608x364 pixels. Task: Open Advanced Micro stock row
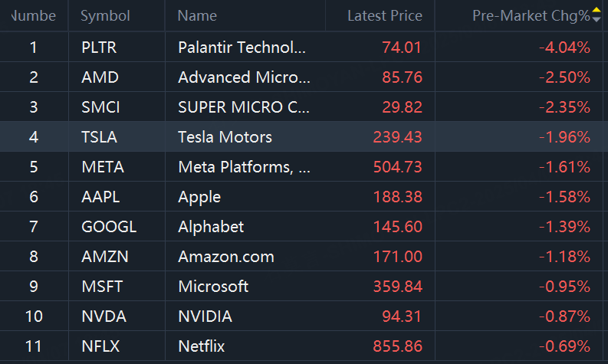coord(244,77)
